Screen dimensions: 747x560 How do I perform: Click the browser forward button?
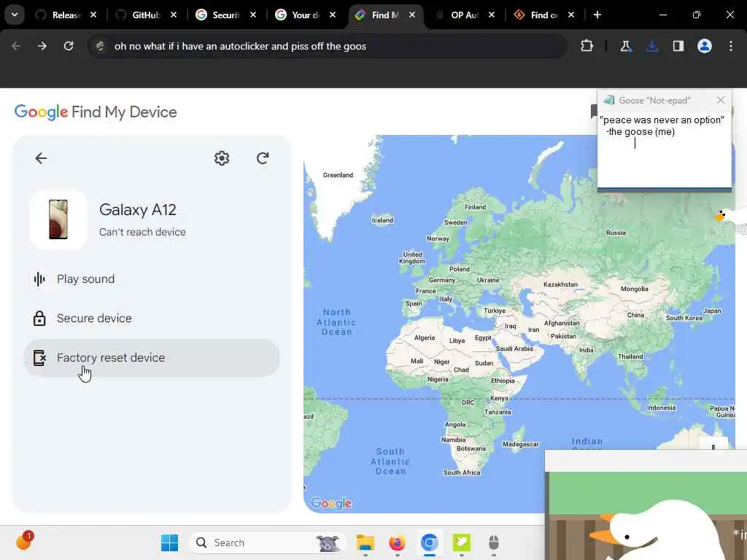[x=42, y=46]
